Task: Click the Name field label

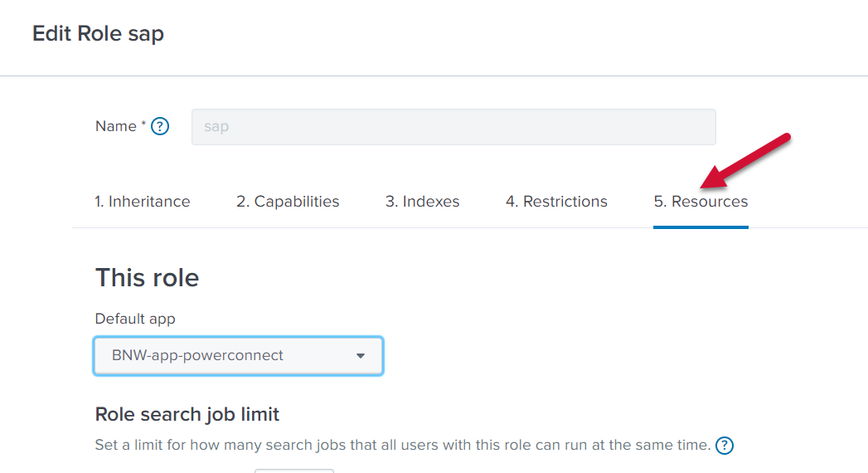Action: pos(115,127)
